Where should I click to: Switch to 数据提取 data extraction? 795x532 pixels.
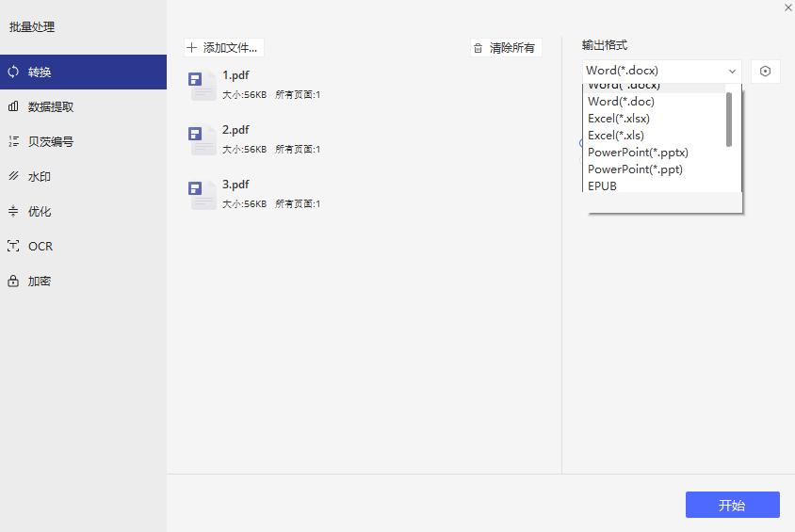[x=83, y=107]
